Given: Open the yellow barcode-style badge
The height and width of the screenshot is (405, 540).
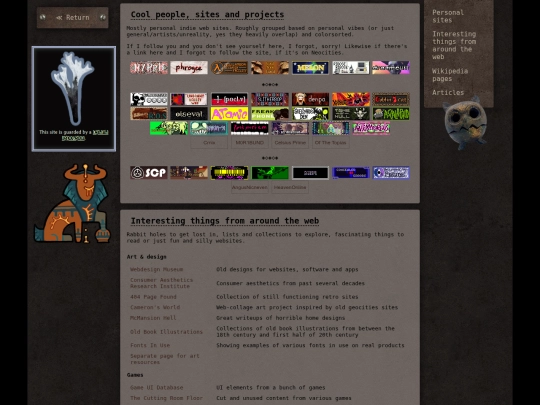Looking at the screenshot, I should tap(229, 173).
